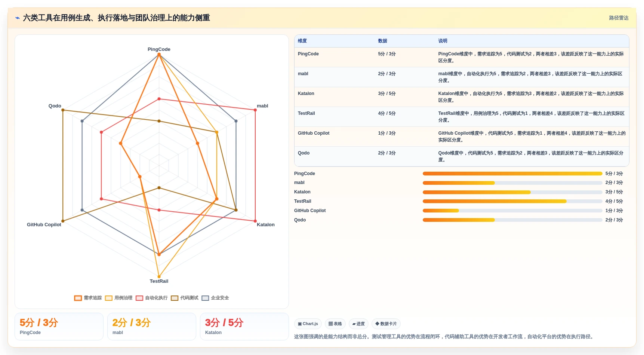Click the 数据卡片 tag chip
Viewport: 644px width, 355px height.
(386, 324)
